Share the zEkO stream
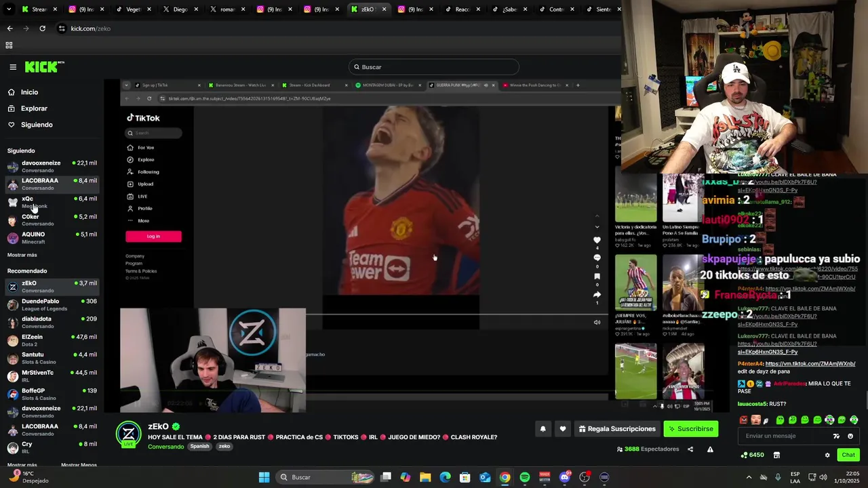Screen dimensions: 868x488 (x=690, y=449)
